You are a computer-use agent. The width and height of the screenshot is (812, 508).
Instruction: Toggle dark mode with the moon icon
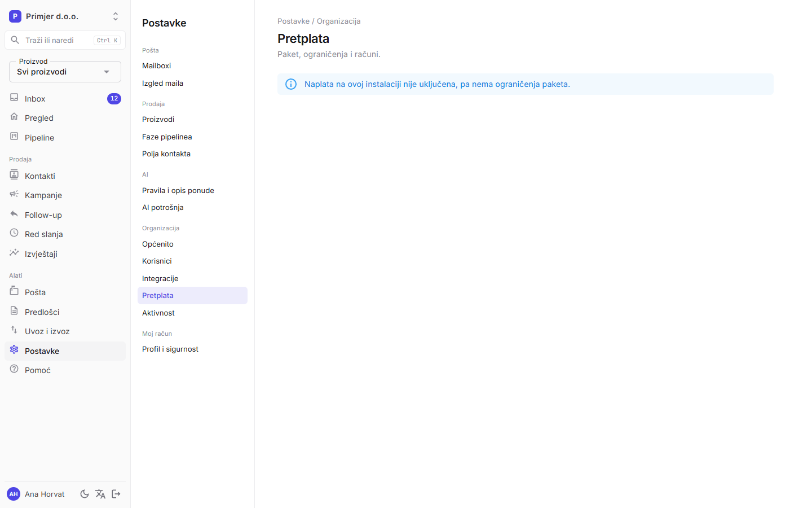click(85, 494)
